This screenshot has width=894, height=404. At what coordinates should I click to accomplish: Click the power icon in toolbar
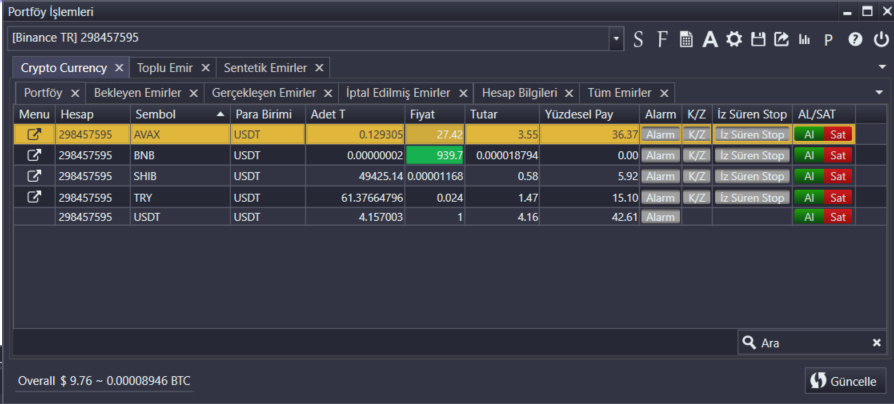point(880,39)
